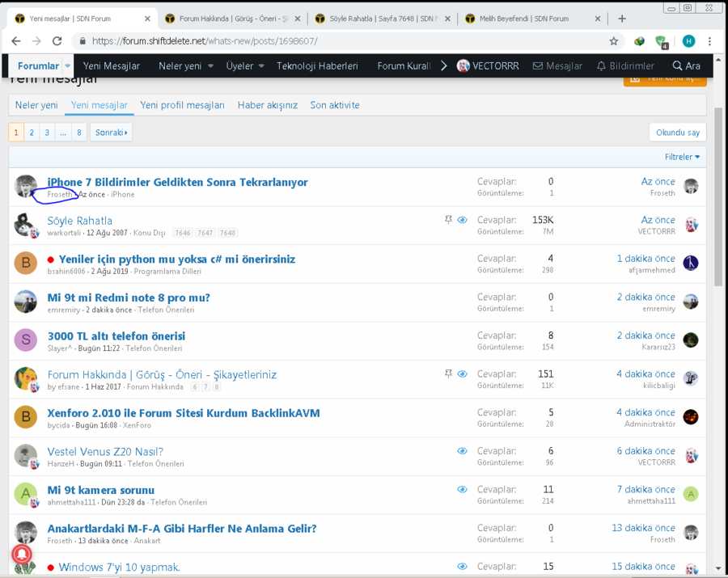Expand the Filtreler dropdown
This screenshot has width=728, height=578.
coord(682,157)
